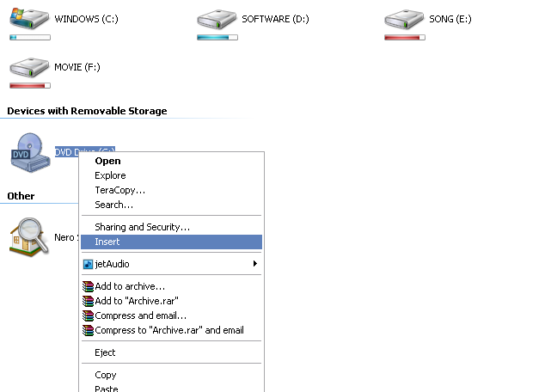The image size is (551, 392).
Task: Click Search... in the context menu
Action: [113, 205]
